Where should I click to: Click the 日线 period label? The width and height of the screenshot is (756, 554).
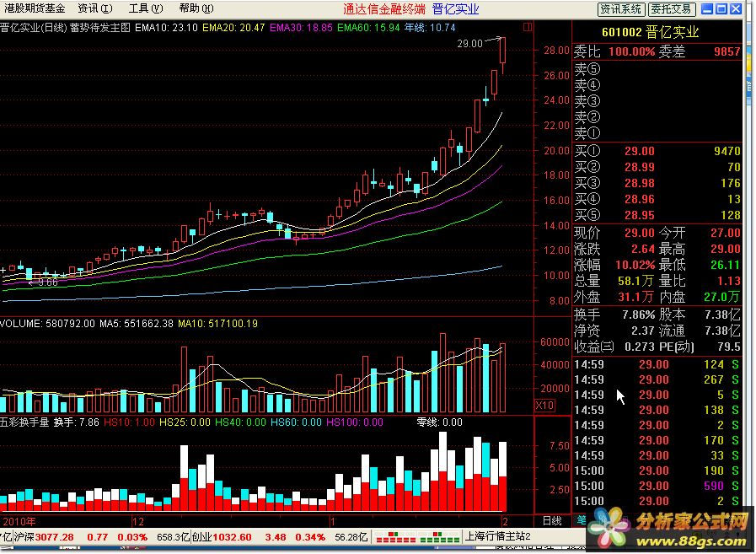[552, 521]
